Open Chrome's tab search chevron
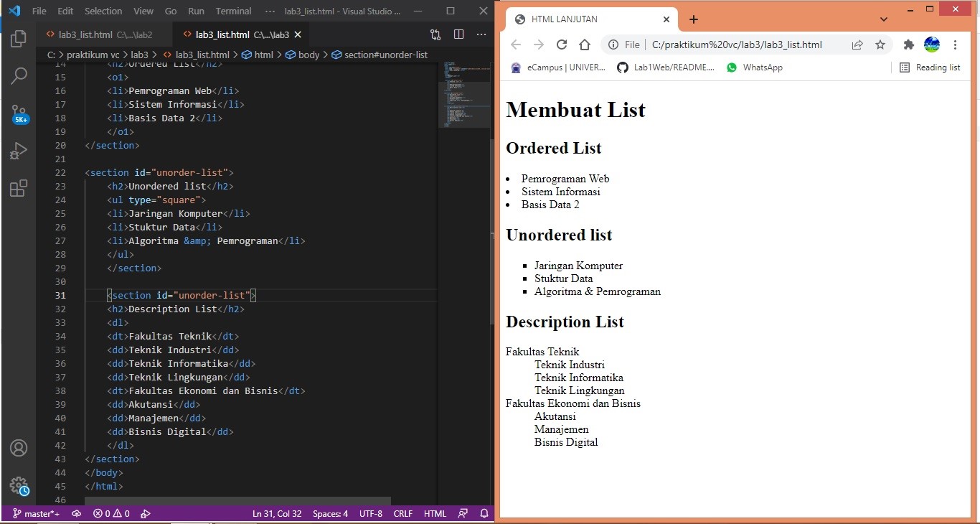 point(885,19)
